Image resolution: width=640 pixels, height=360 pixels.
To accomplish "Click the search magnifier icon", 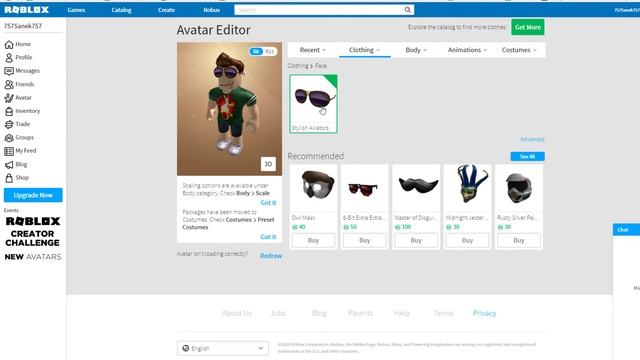I will (407, 10).
